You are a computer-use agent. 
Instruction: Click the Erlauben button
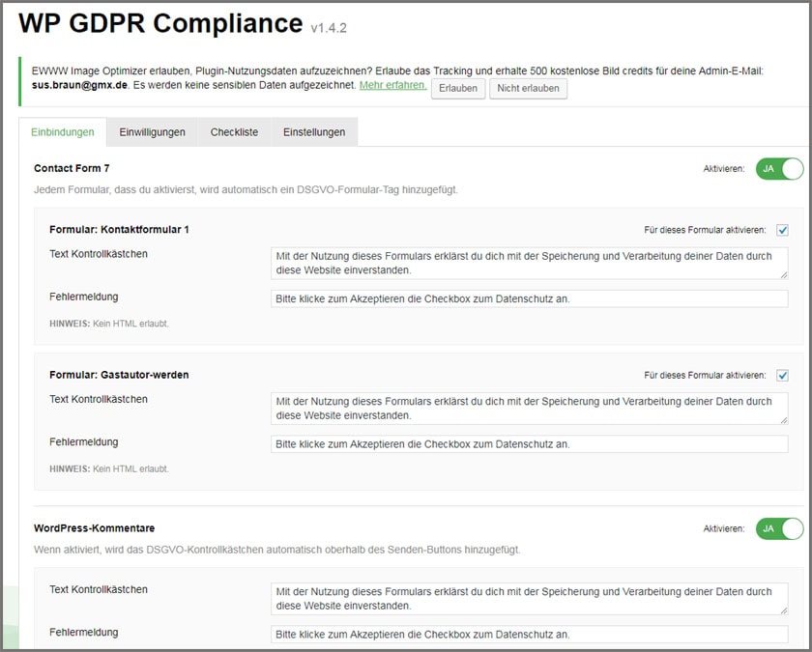click(458, 88)
